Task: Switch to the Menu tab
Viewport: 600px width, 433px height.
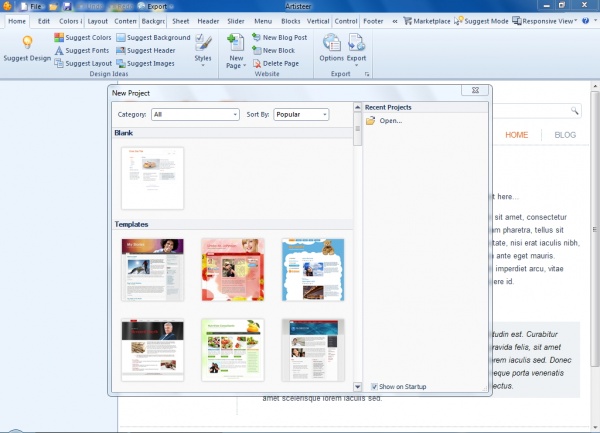Action: pyautogui.click(x=263, y=21)
